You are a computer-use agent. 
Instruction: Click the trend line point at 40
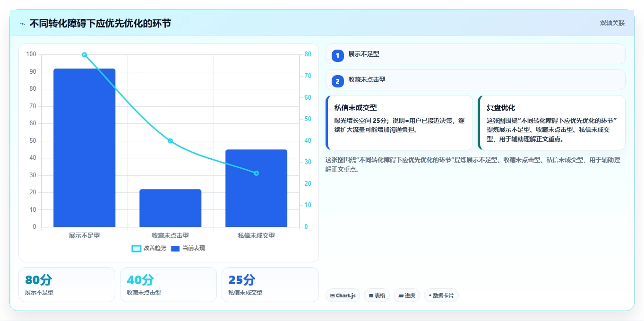point(170,141)
